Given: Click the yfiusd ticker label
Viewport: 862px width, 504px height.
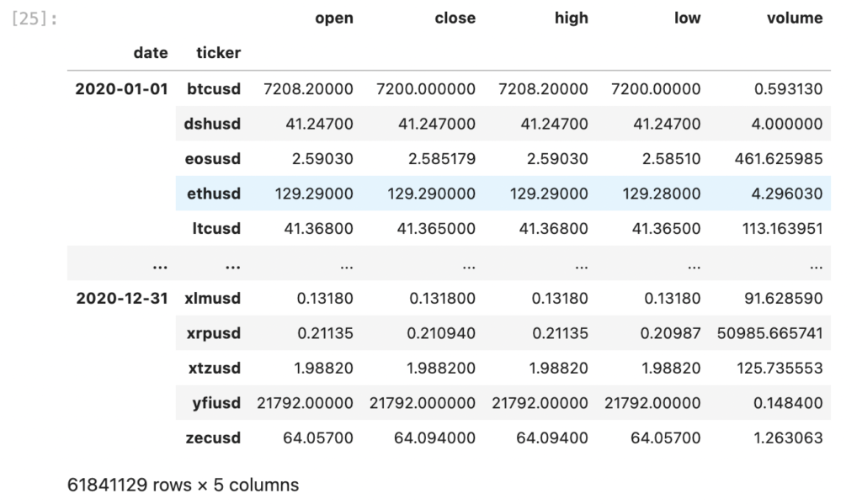Looking at the screenshot, I should coord(216,403).
